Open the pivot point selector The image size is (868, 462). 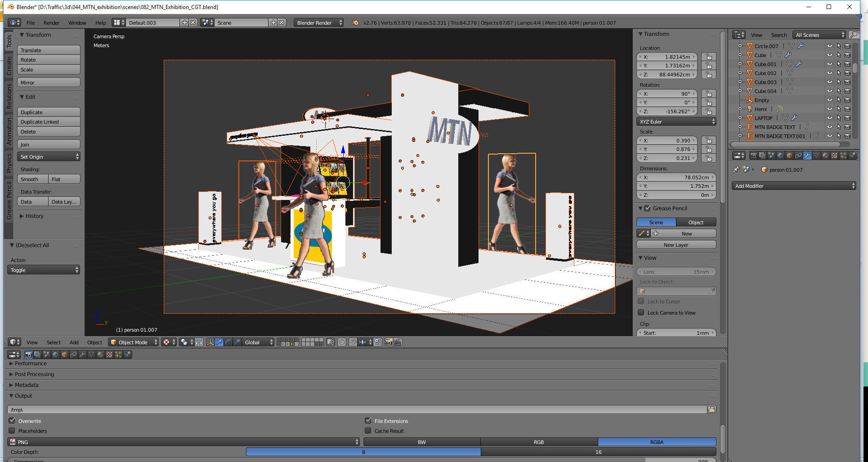[x=186, y=342]
